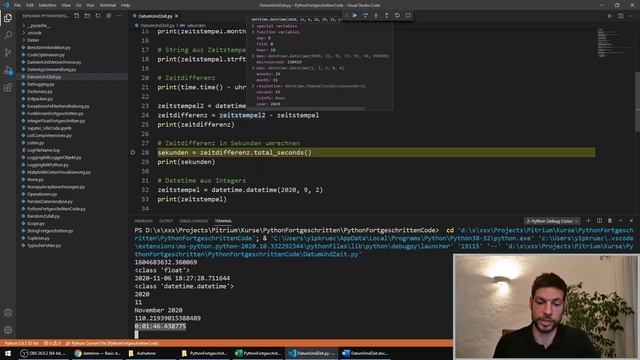Select the Terminal panel tab
640x360 pixels.
(223, 221)
